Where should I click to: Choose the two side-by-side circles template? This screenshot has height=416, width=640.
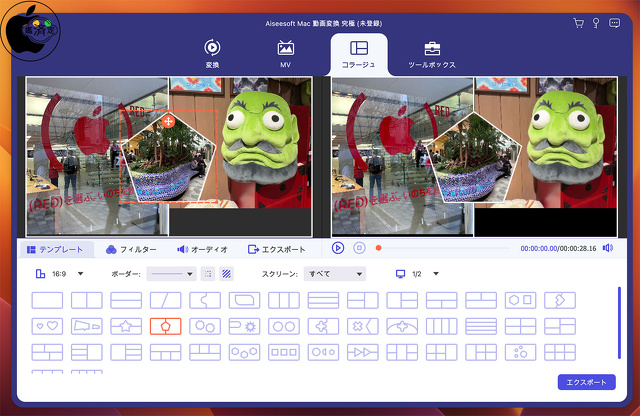284,326
